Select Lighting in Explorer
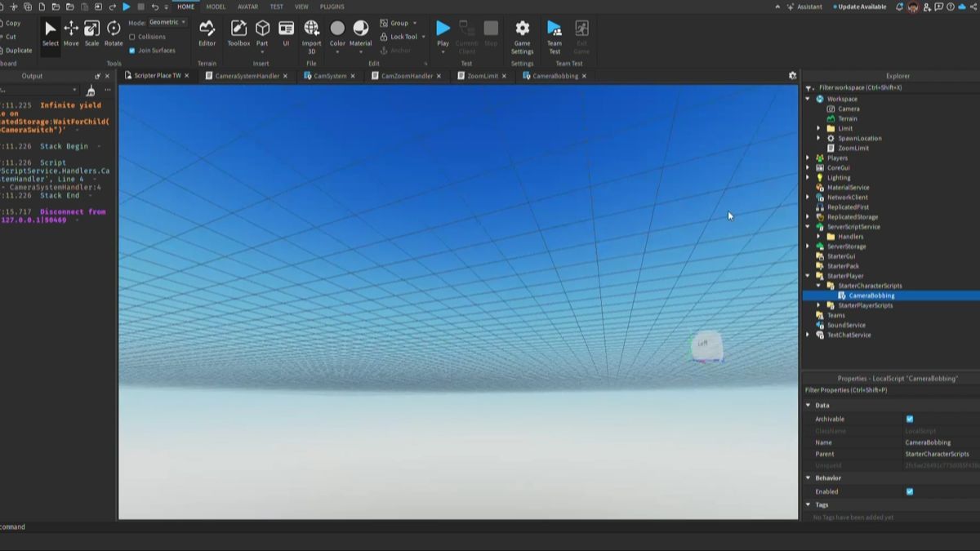Screen dimensions: 980x551 (x=839, y=177)
